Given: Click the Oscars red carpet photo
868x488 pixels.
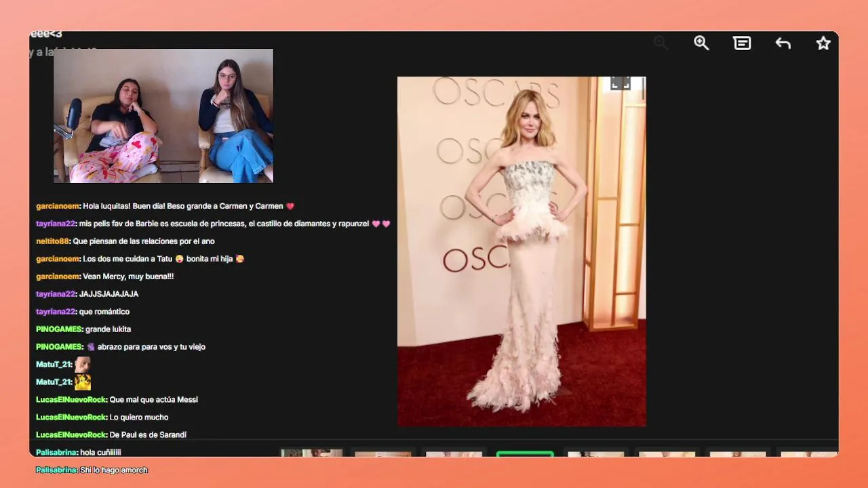Looking at the screenshot, I should (521, 251).
